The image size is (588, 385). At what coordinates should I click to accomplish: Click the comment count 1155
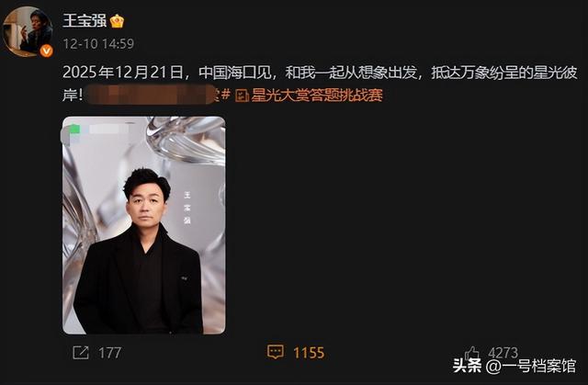pos(309,353)
